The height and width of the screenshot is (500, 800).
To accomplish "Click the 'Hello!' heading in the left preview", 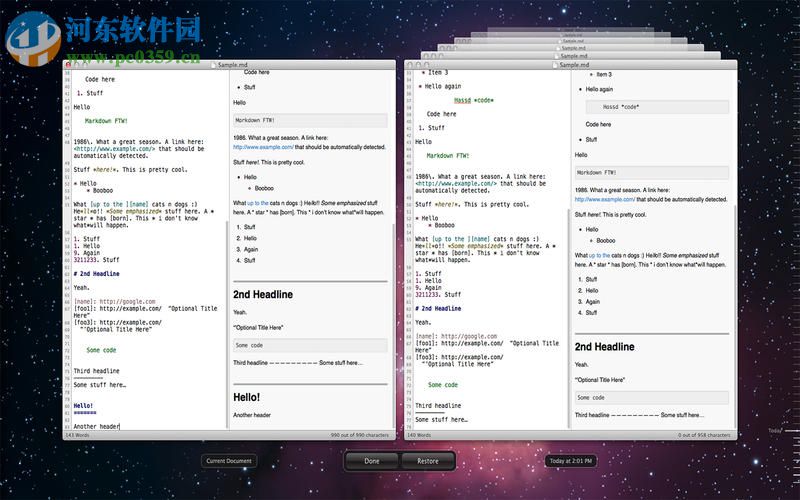I will click(x=246, y=397).
